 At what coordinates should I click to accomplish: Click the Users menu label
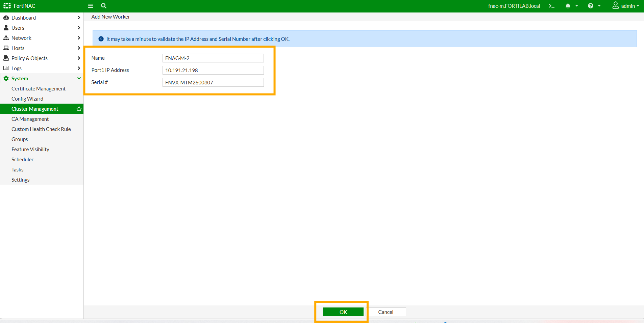click(x=18, y=28)
